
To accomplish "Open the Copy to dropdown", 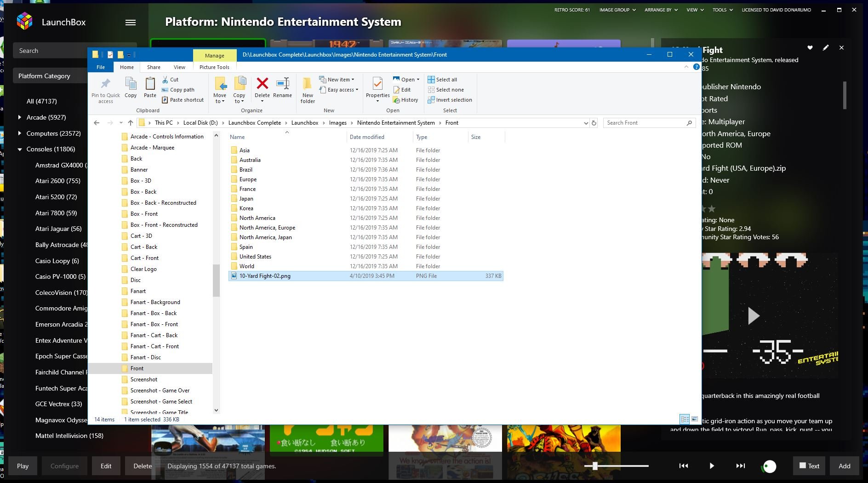I will (x=239, y=91).
